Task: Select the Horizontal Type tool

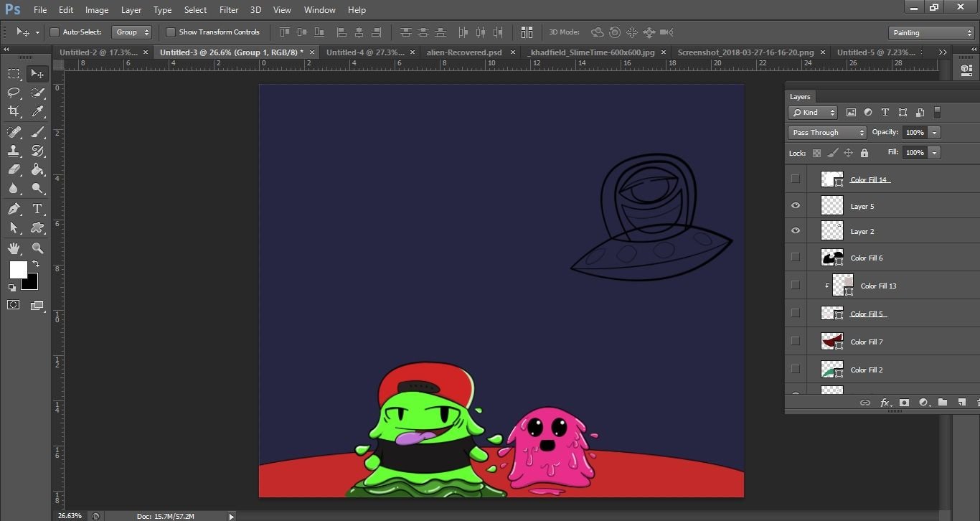Action: [x=37, y=209]
